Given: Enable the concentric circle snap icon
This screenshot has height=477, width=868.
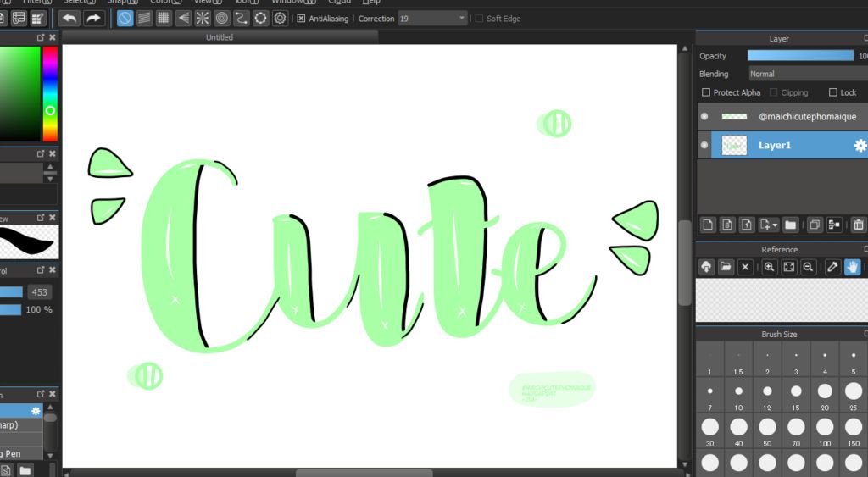Looking at the screenshot, I should [221, 19].
